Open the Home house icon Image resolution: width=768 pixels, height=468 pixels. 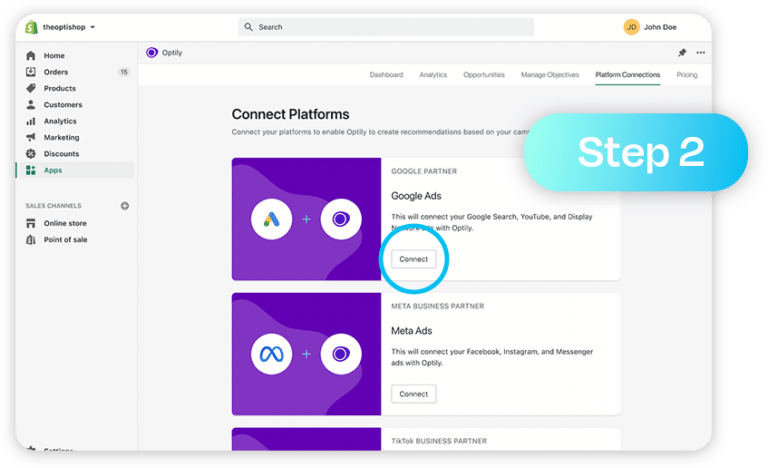[31, 55]
